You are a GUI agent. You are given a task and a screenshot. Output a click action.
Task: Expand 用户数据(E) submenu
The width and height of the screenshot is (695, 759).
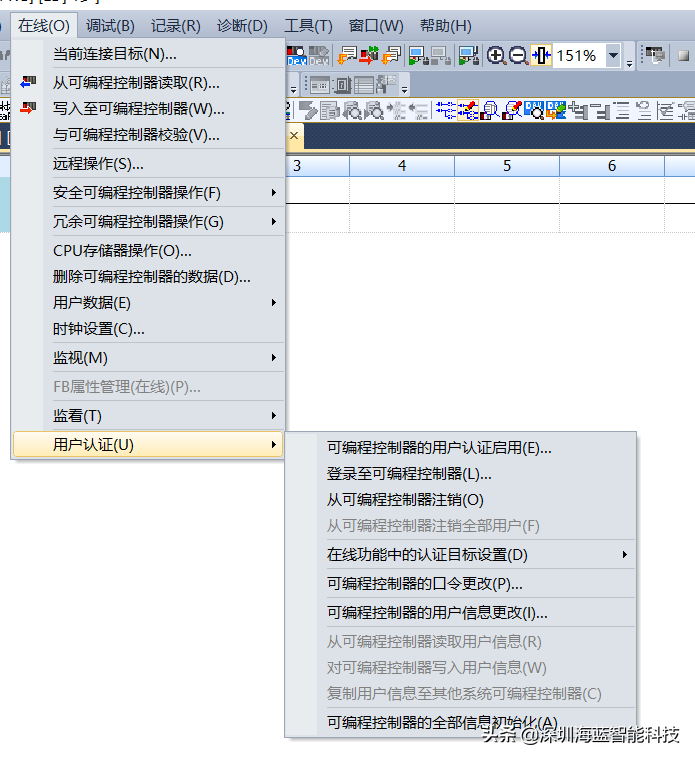pyautogui.click(x=149, y=303)
